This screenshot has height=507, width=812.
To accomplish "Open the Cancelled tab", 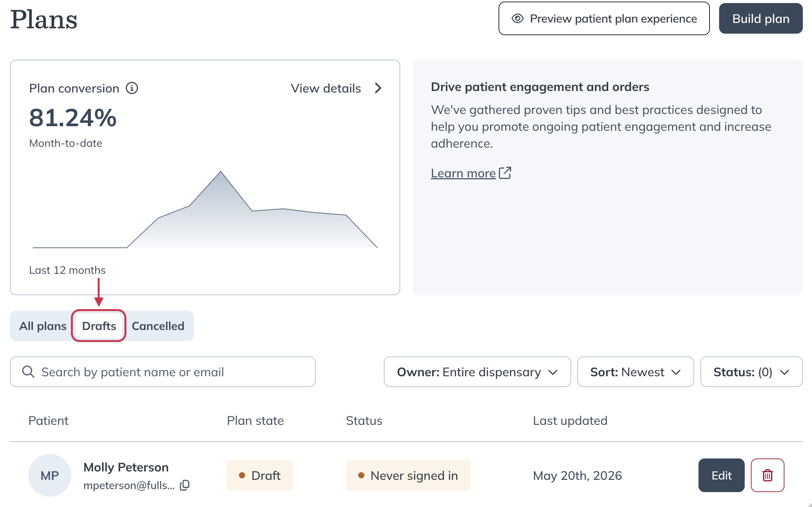I will 158,326.
